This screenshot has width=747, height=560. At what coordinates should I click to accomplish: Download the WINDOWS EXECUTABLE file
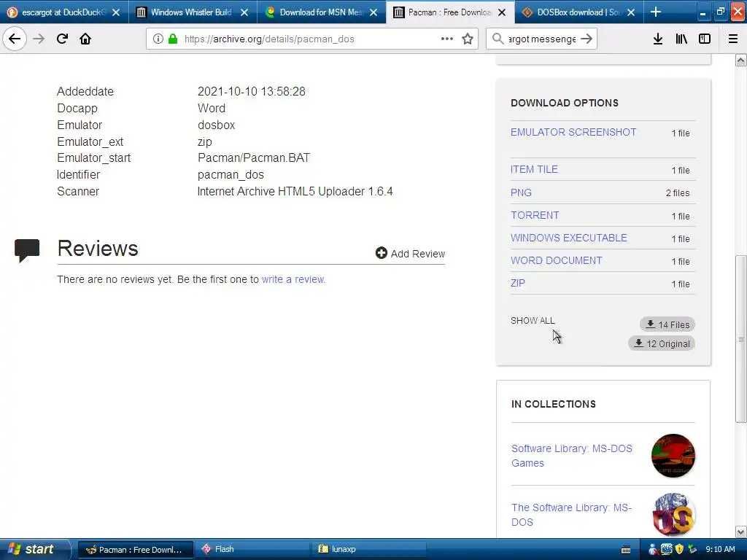[569, 238]
